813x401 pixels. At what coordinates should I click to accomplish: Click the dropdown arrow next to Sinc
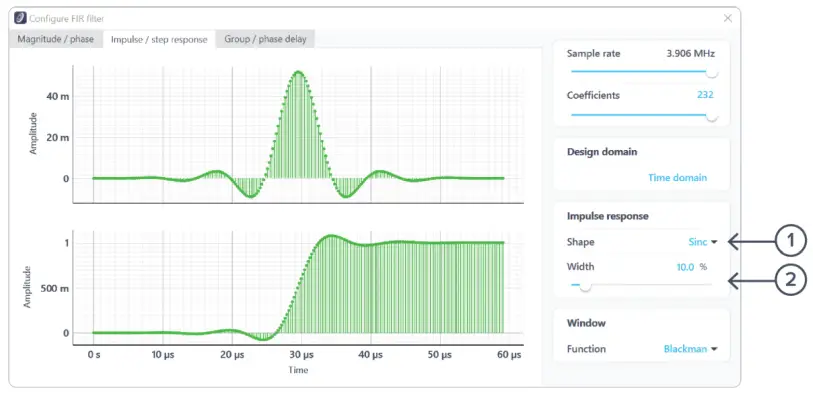(x=714, y=242)
